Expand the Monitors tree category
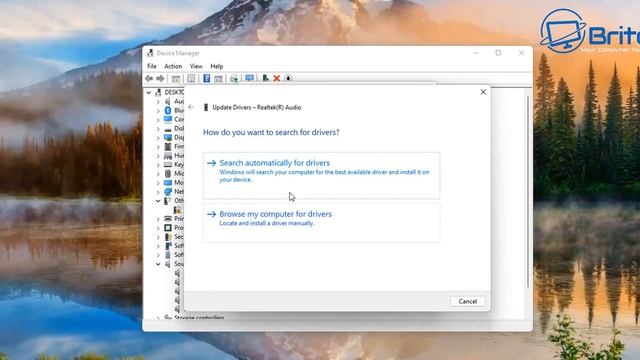The height and width of the screenshot is (360, 640). point(158,183)
